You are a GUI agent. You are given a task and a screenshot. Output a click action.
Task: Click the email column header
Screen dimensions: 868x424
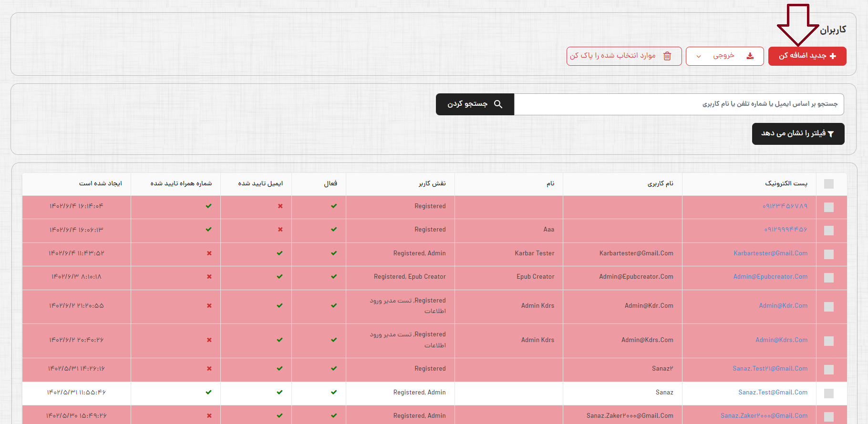786,184
